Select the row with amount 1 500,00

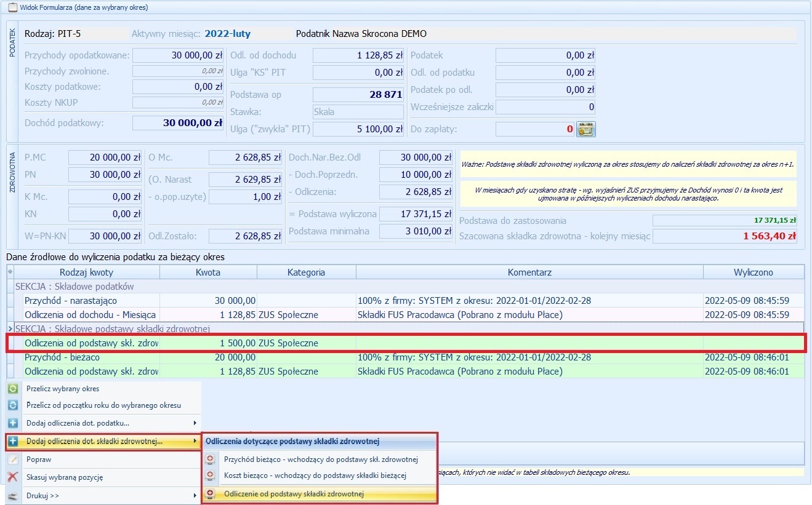click(405, 343)
